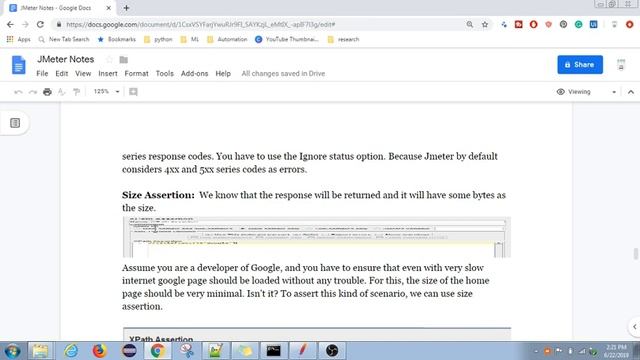Open the YouTube Thumbnail bookmark
The width and height of the screenshot is (640, 360).
click(x=287, y=40)
